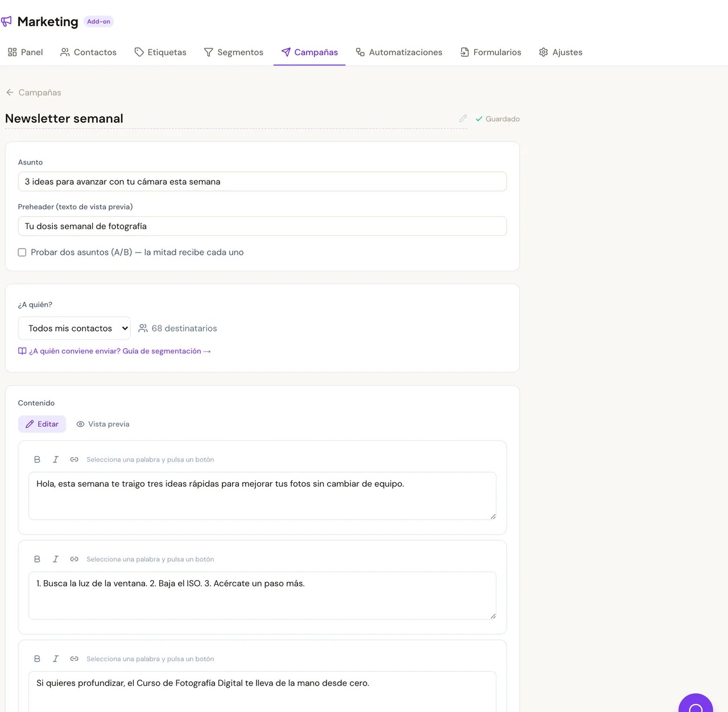Open the Panel tab
This screenshot has width=728, height=712.
click(25, 52)
